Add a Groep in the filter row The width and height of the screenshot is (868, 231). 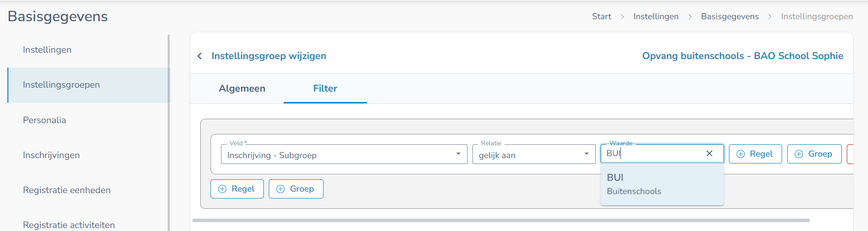pos(814,154)
